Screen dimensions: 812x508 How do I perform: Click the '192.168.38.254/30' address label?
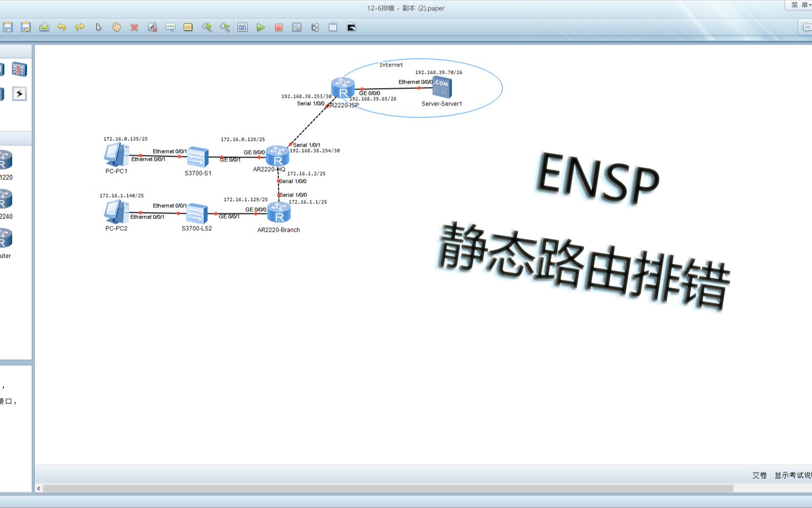315,151
